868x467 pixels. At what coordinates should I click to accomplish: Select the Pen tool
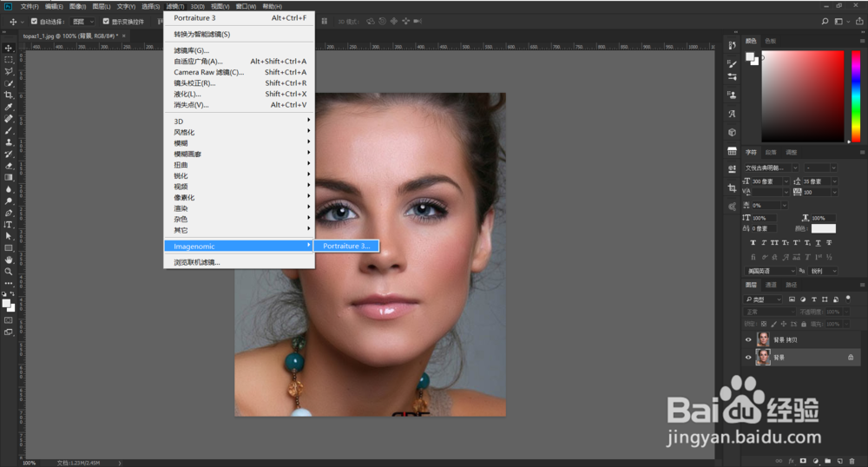[9, 213]
